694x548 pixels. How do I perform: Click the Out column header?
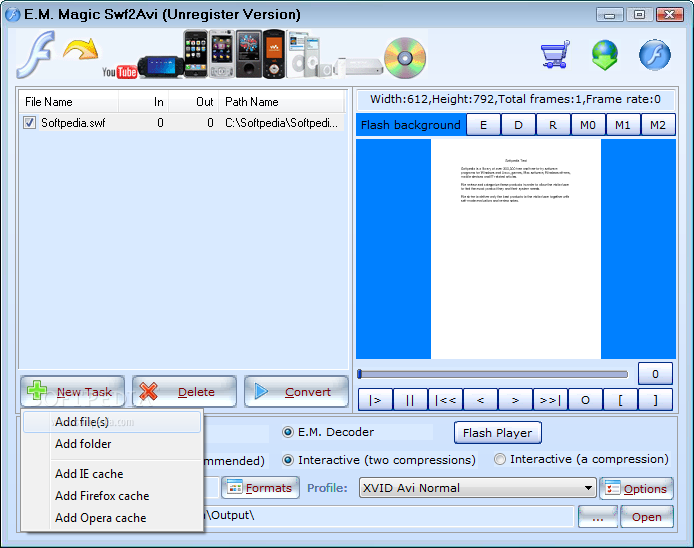(194, 102)
